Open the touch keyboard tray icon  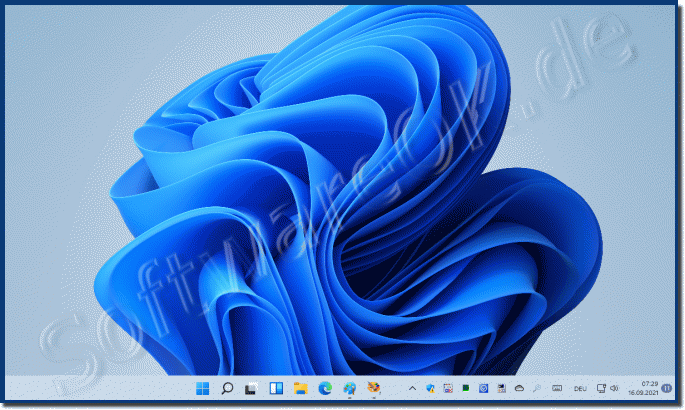tap(557, 388)
